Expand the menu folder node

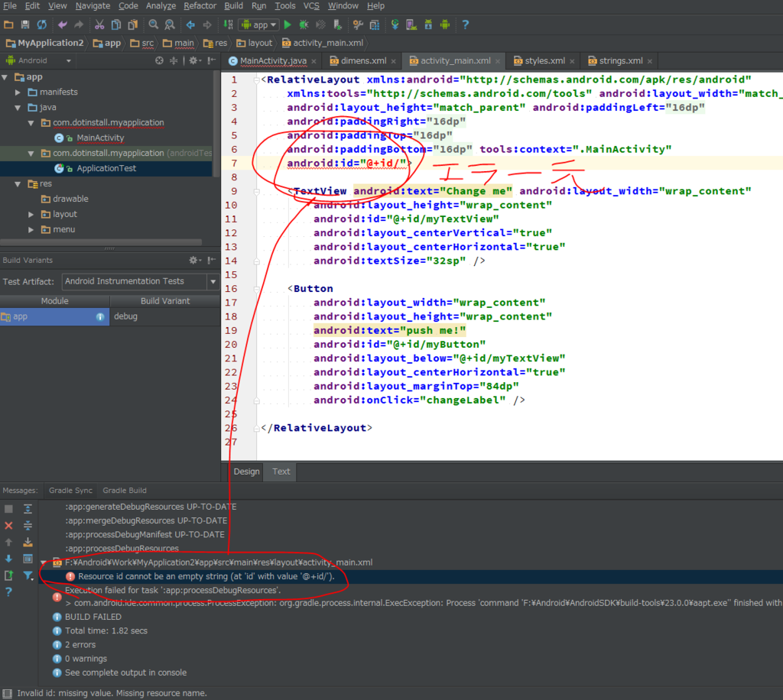31,229
